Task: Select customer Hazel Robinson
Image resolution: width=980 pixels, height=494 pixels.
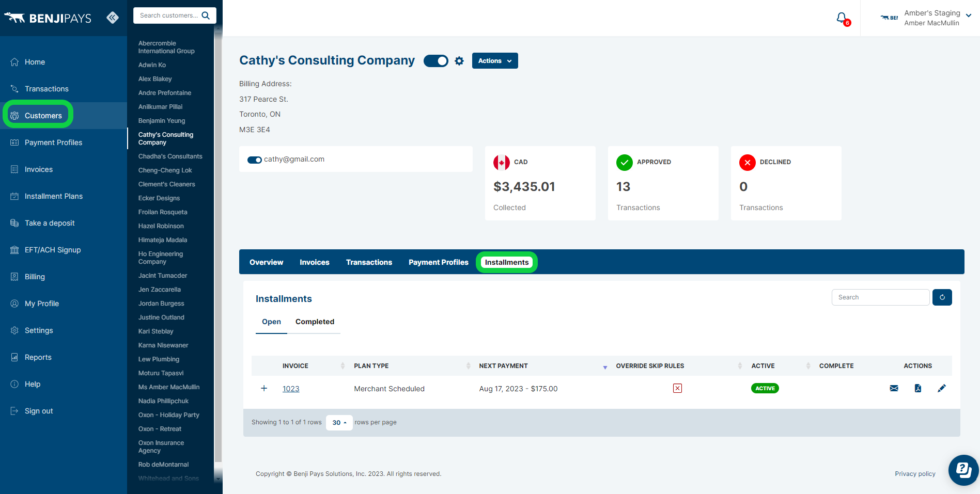Action: click(161, 226)
